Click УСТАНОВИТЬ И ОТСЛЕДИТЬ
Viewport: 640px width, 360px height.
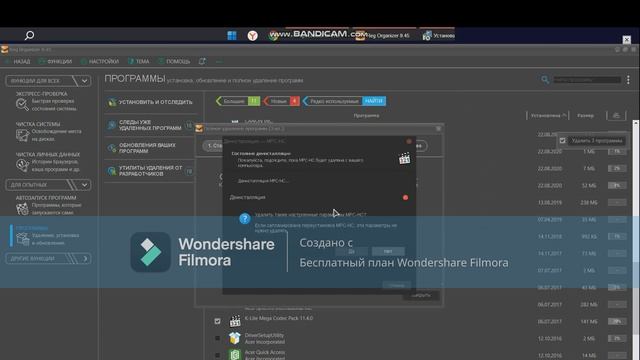click(x=156, y=102)
